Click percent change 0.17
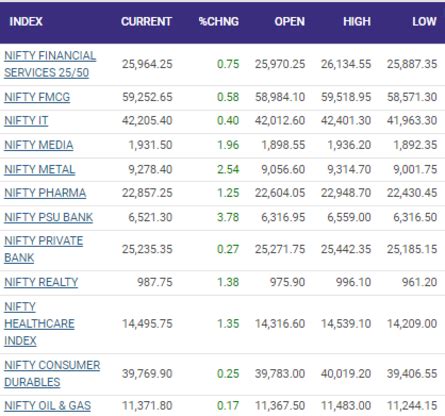This screenshot has width=445, height=416. point(228,405)
